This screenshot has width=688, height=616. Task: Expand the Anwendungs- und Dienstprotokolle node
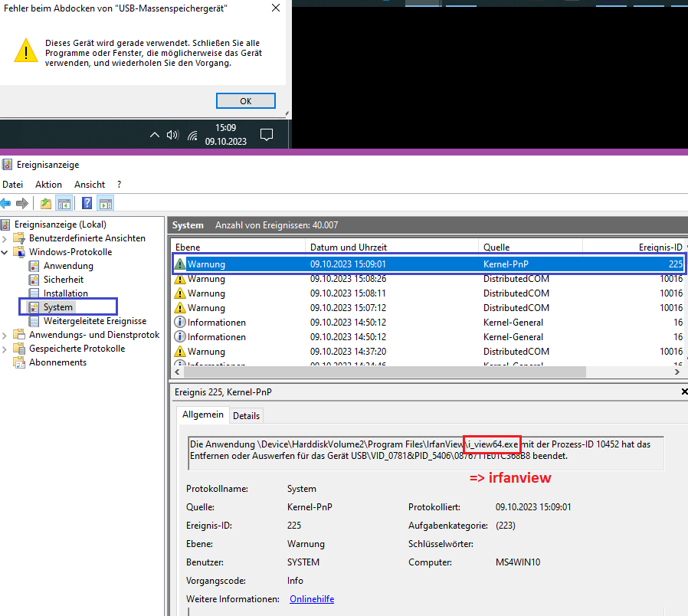tap(6, 334)
